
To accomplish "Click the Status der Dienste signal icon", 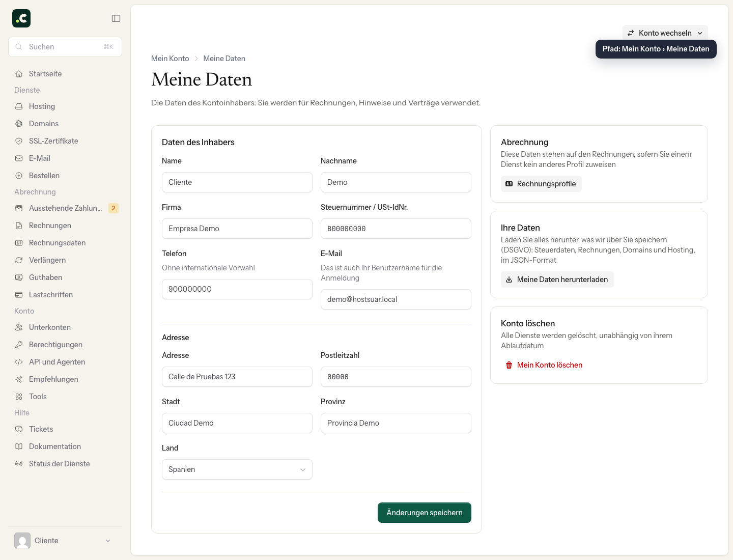I will (x=19, y=464).
